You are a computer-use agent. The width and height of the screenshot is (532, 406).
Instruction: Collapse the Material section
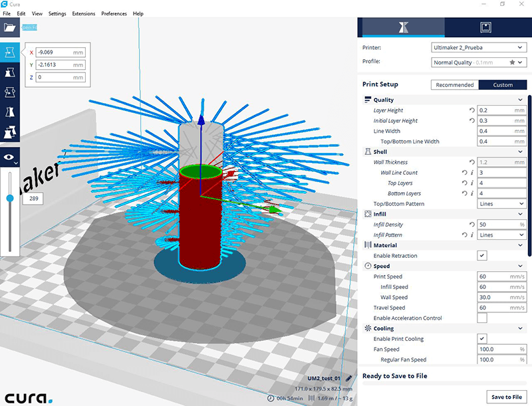pos(520,245)
